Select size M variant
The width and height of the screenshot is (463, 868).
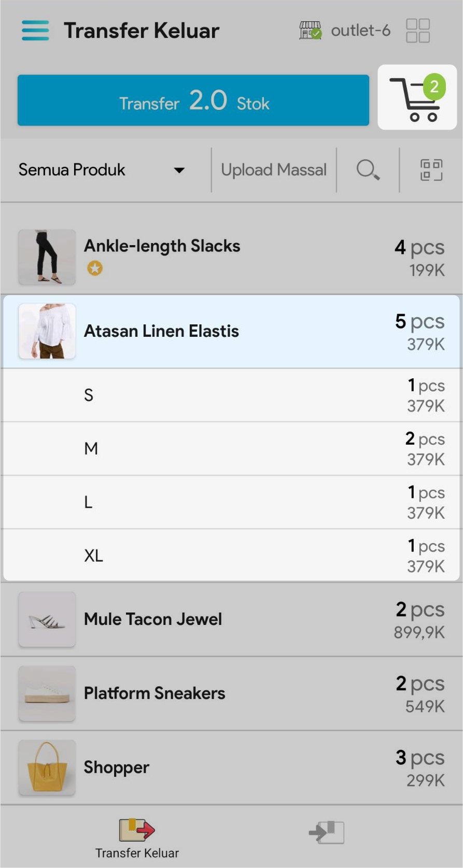[x=231, y=449]
